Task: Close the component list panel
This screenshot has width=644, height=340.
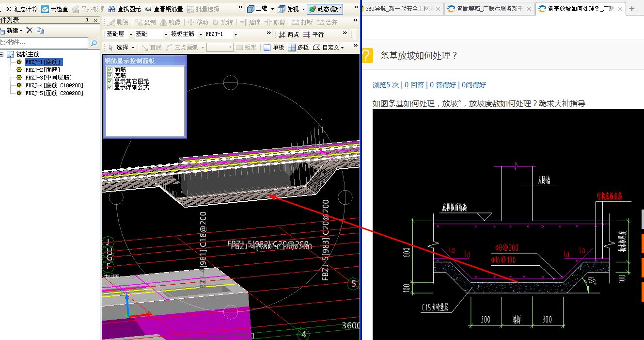Action: tap(96, 20)
